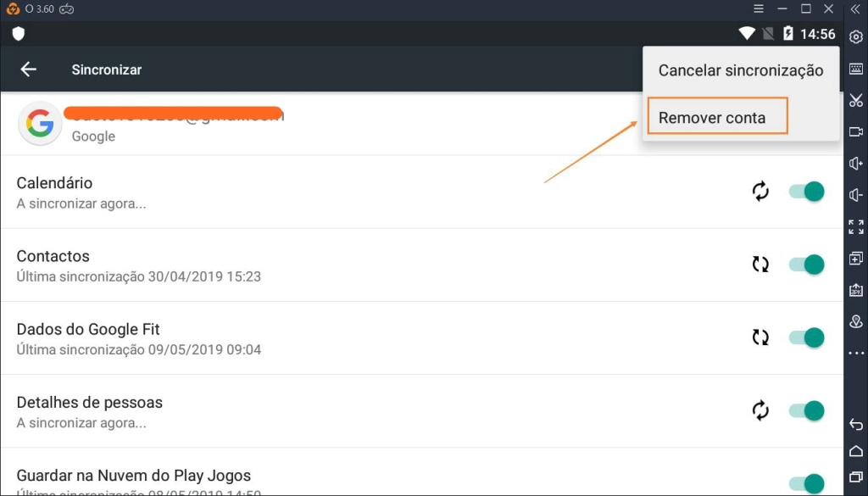Open the emulator hamburger menu
The image size is (868, 496).
coord(759,8)
